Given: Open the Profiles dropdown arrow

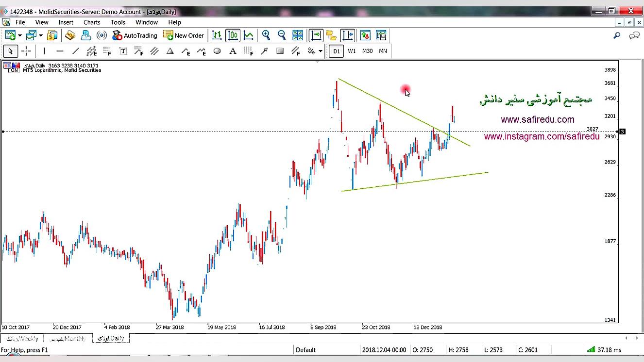Looking at the screenshot, I should pos(41,35).
